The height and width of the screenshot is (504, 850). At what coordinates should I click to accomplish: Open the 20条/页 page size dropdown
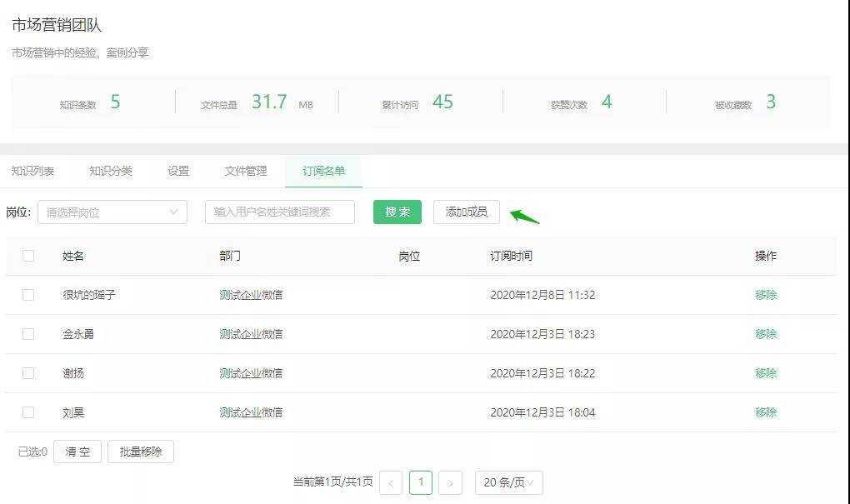508,482
